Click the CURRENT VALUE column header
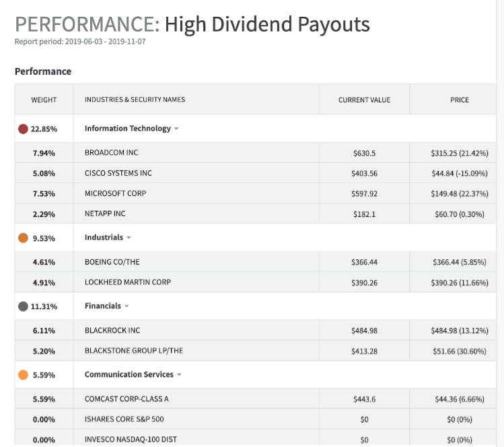 pyautogui.click(x=364, y=100)
